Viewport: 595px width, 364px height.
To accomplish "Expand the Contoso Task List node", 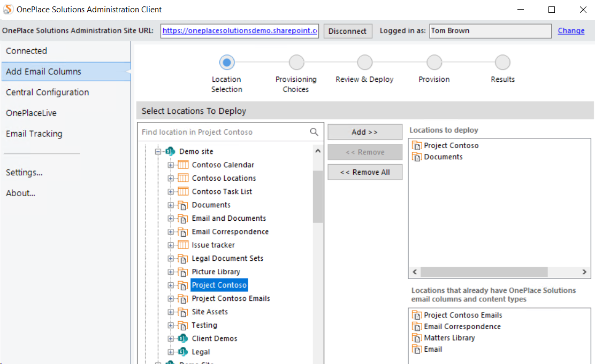I will 171,191.
